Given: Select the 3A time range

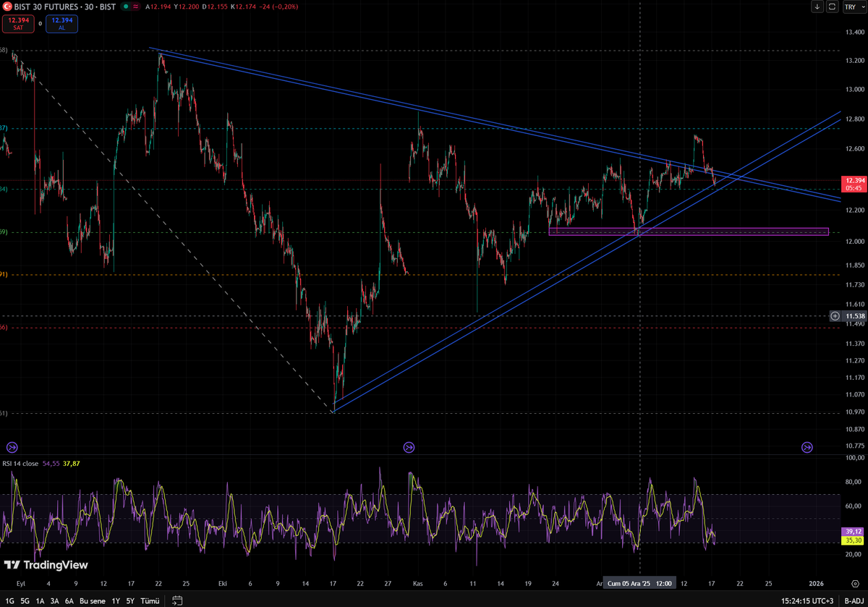Looking at the screenshot, I should pyautogui.click(x=55, y=600).
